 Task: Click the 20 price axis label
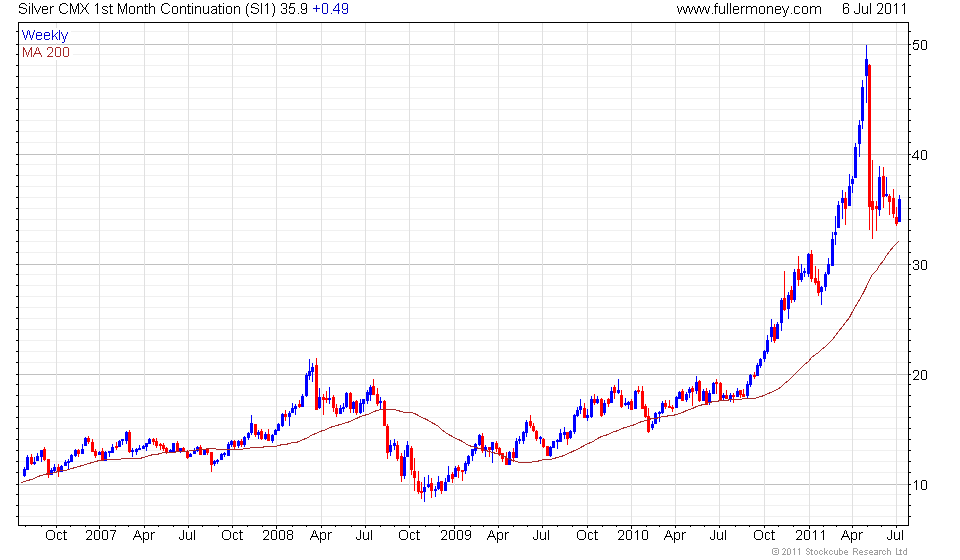919,375
